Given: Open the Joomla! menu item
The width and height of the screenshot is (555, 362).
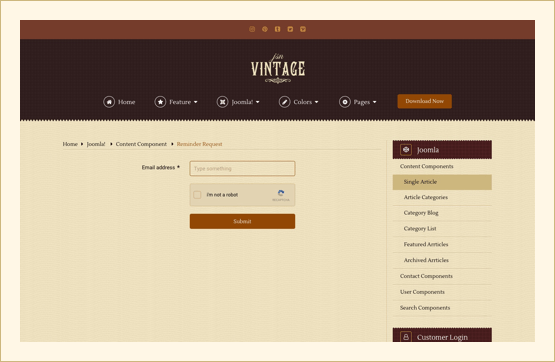Looking at the screenshot, I should pos(242,102).
